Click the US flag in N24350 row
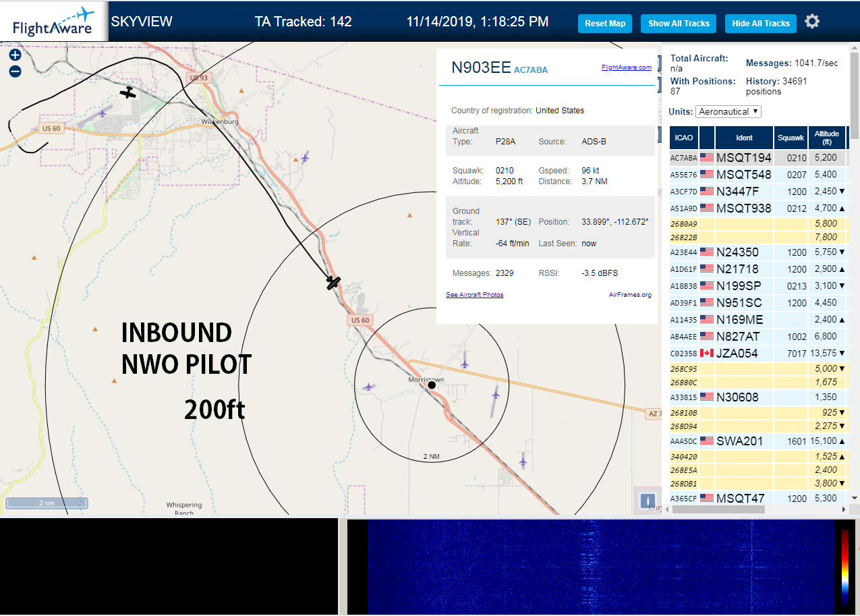This screenshot has height=616, width=860. [707, 252]
